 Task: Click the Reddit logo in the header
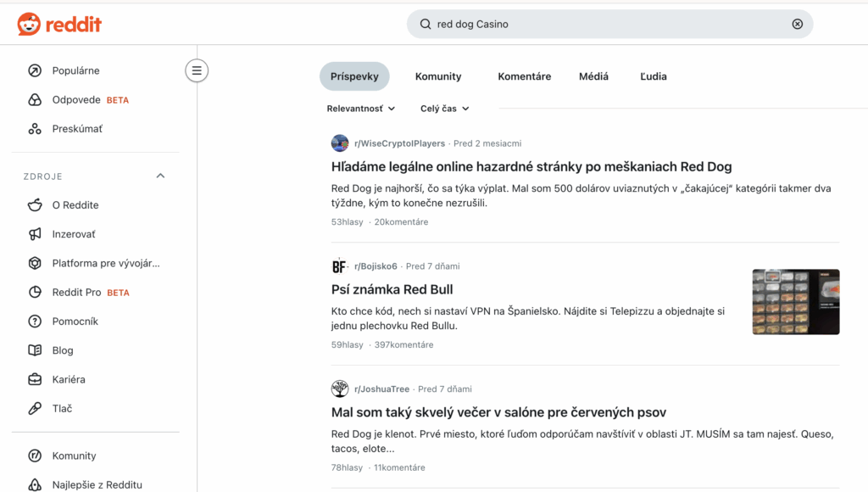point(59,25)
